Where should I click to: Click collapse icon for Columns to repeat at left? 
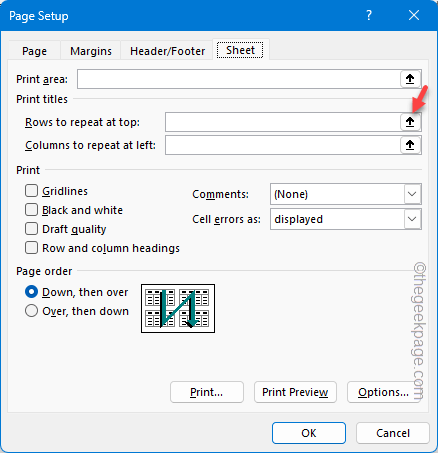410,145
